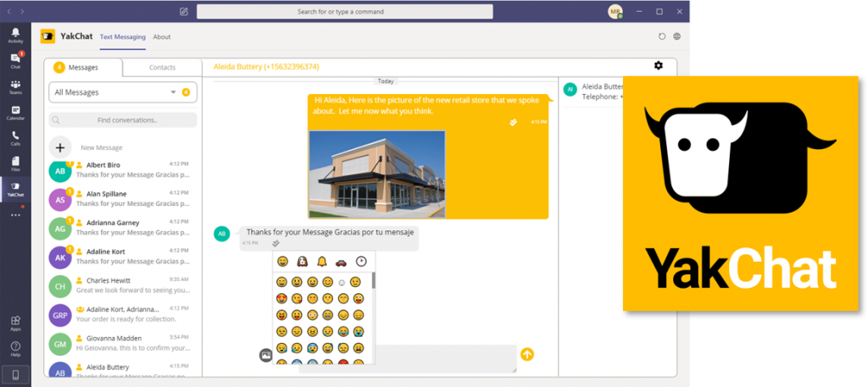Click the compose new chat icon
868x387 pixels.
click(184, 12)
